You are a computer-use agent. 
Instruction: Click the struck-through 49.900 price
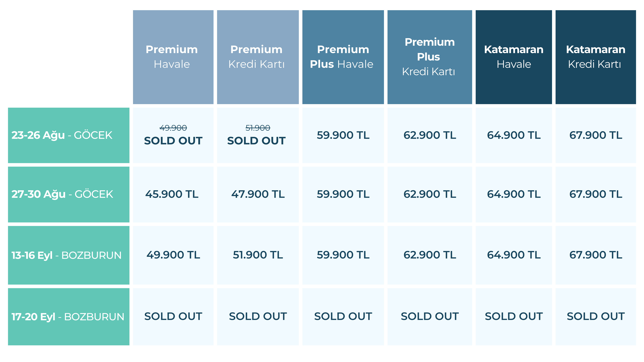pyautogui.click(x=173, y=128)
